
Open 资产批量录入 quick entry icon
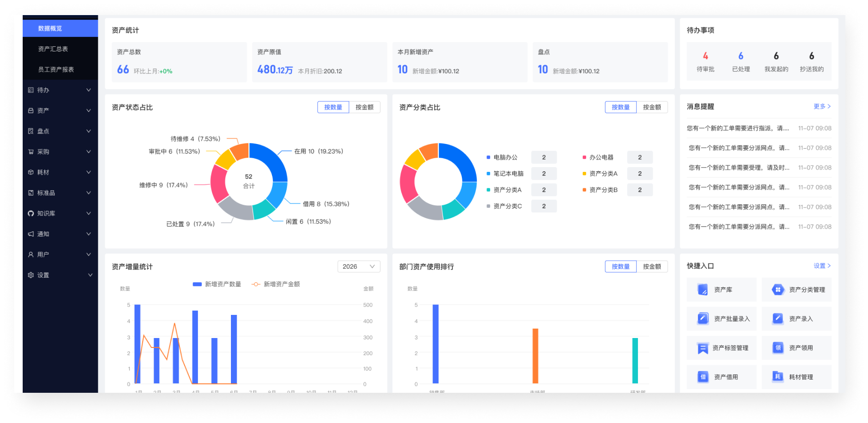click(x=703, y=319)
